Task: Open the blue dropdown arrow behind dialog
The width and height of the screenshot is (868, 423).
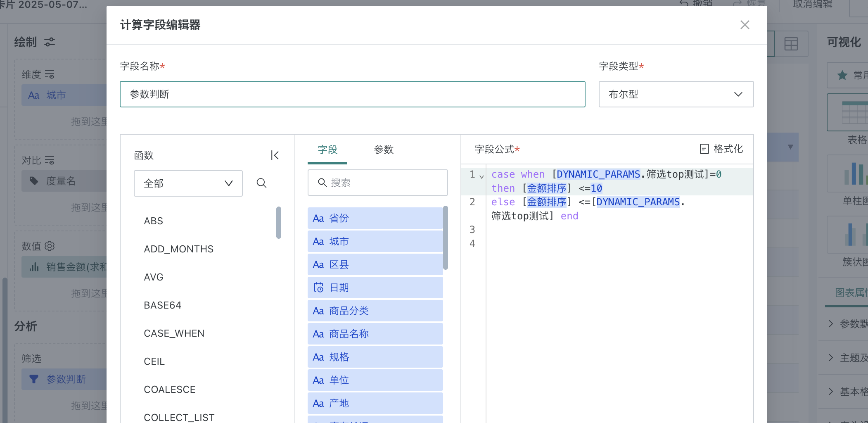Action: point(790,147)
